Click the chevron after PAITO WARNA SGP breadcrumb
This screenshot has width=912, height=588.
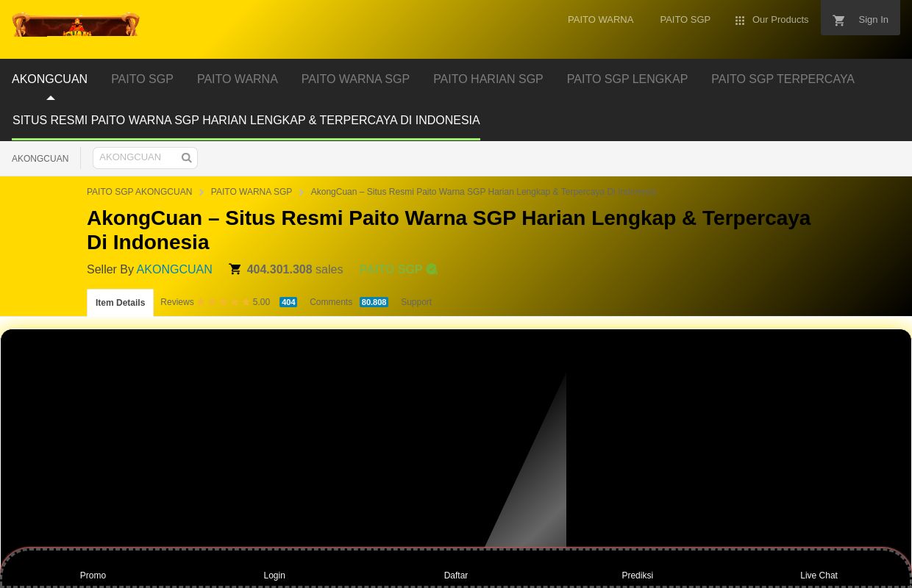(x=302, y=192)
